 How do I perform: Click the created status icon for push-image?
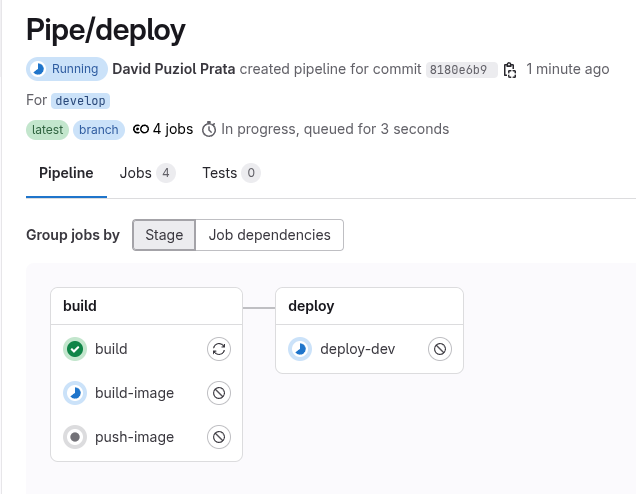click(74, 437)
